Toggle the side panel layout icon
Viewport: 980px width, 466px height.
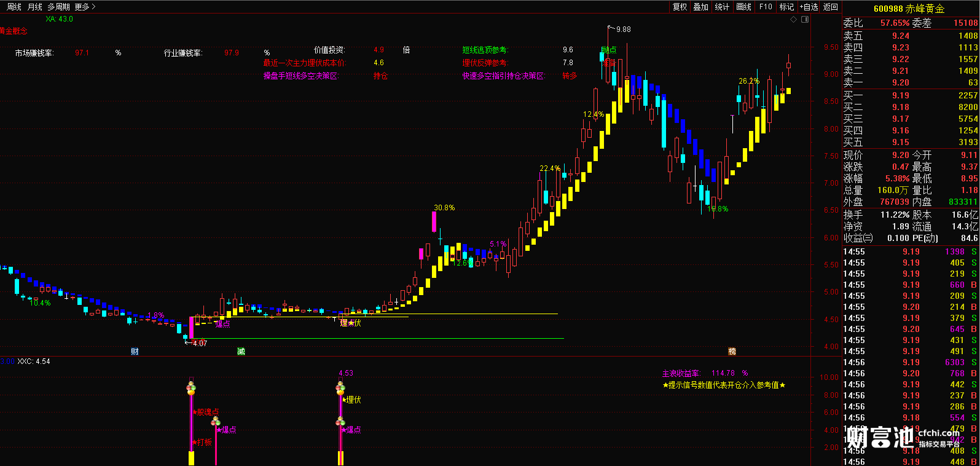[805, 20]
